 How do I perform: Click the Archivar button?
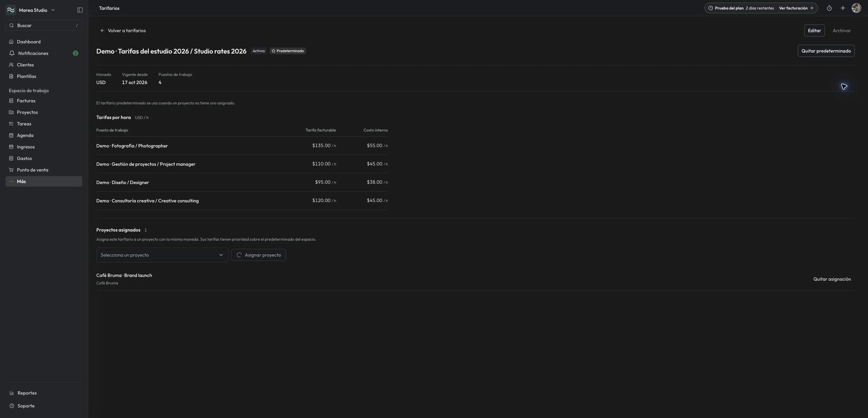coord(842,31)
